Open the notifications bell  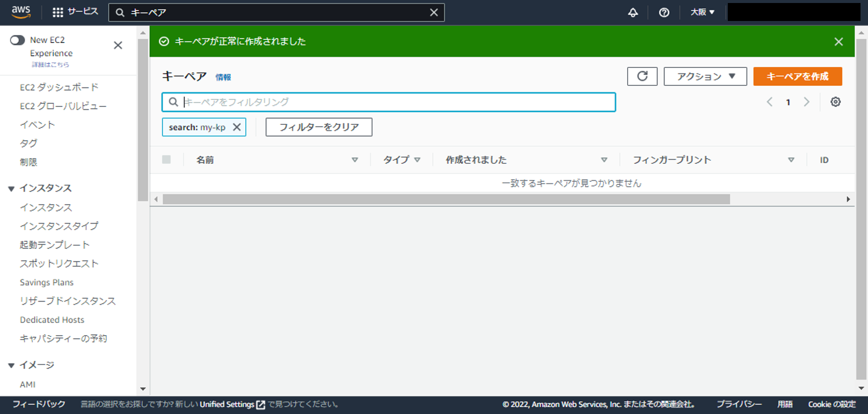(633, 12)
